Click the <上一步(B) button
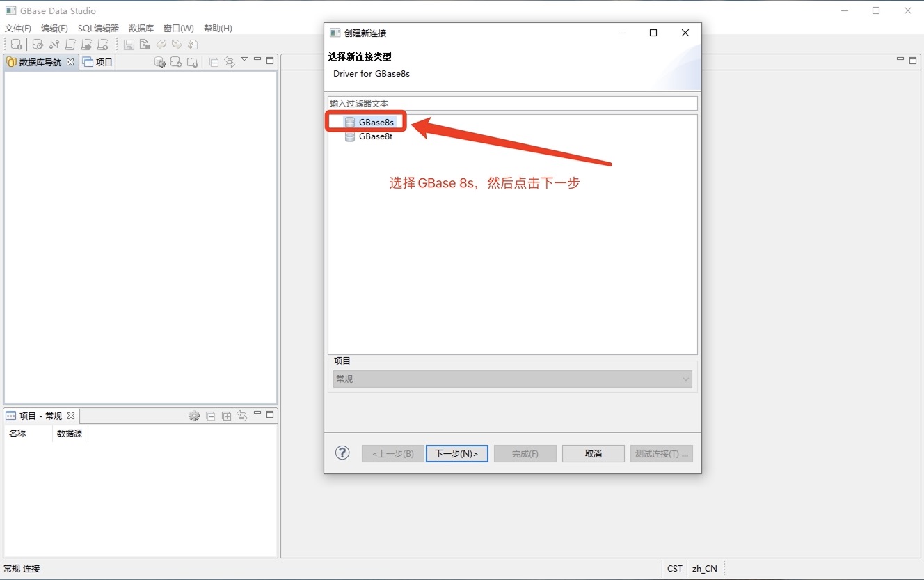The width and height of the screenshot is (924, 580). click(393, 453)
